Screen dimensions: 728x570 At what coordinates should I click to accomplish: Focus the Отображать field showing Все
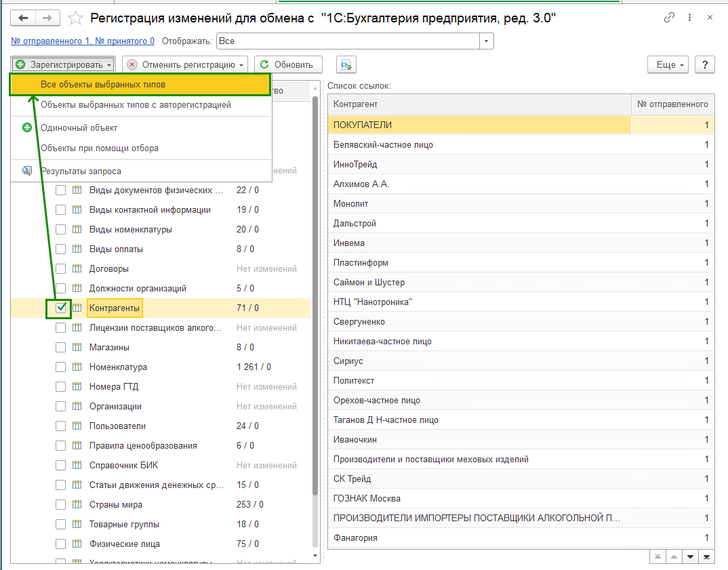pos(348,41)
